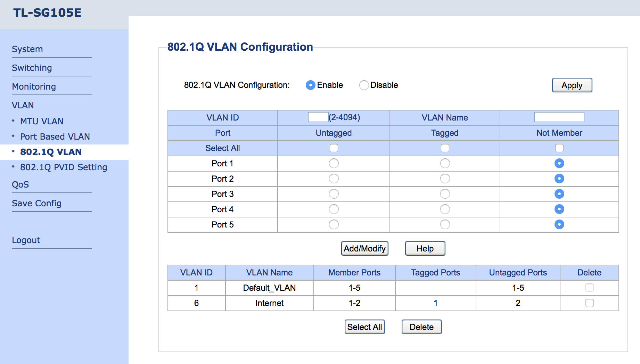Image resolution: width=640 pixels, height=364 pixels.
Task: Select Disable for 802.1Q VLAN Configuration
Action: (364, 85)
